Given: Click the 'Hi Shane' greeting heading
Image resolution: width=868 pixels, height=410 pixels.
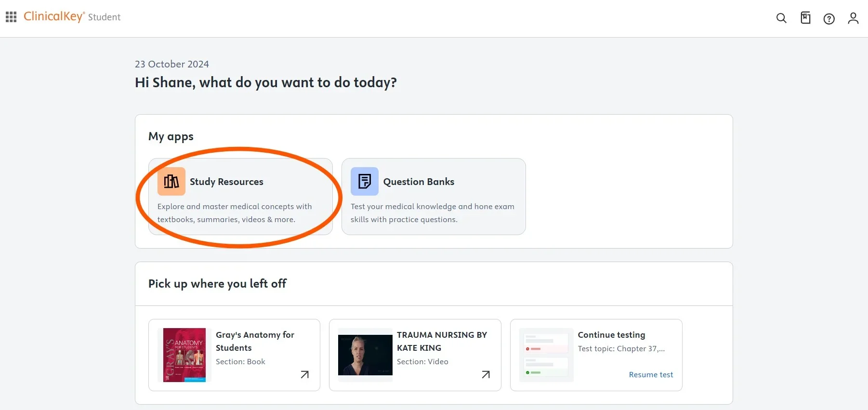Looking at the screenshot, I should point(266,83).
